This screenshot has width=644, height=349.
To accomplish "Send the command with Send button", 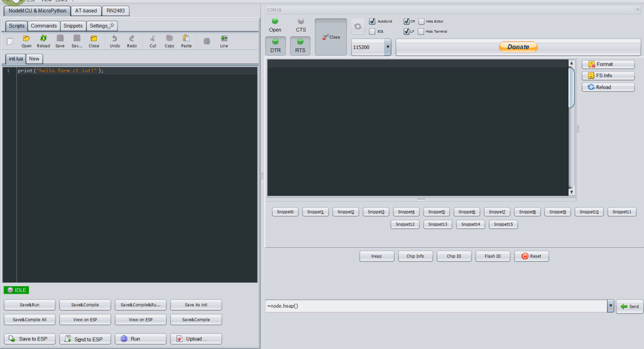I will 629,306.
